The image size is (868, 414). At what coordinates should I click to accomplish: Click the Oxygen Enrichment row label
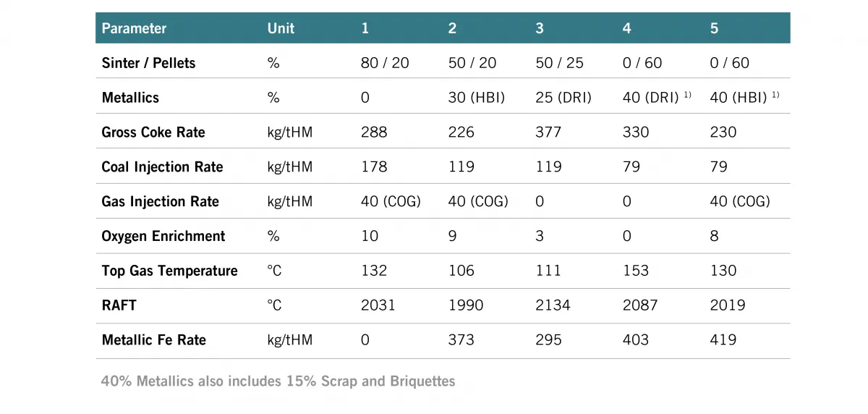[x=163, y=236]
